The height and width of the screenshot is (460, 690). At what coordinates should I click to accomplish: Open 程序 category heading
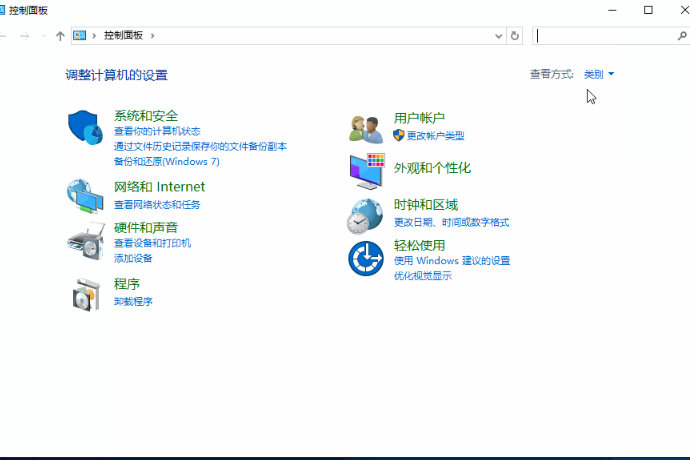127,284
